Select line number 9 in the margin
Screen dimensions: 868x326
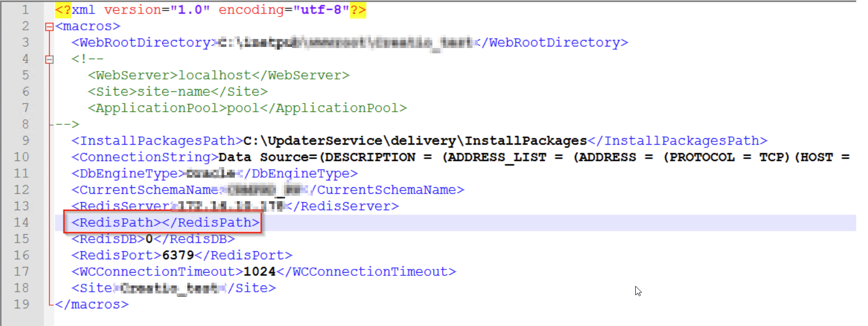click(x=25, y=141)
